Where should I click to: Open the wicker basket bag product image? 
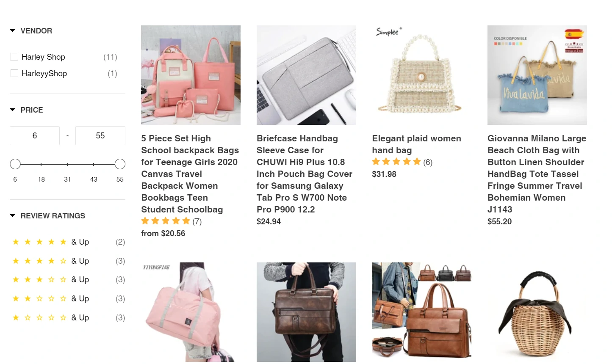tap(537, 312)
